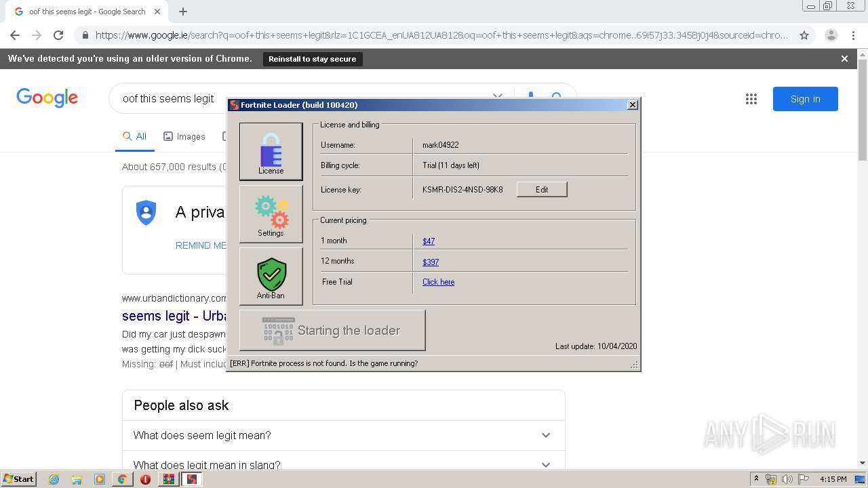
Task: Click the Fortnite Loader title bar icon
Action: (x=234, y=105)
